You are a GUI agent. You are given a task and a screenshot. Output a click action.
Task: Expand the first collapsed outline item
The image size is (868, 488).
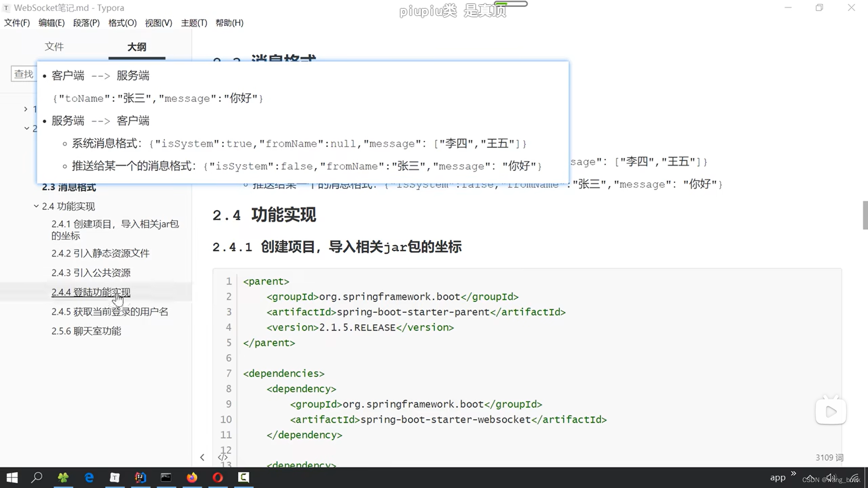tap(25, 109)
